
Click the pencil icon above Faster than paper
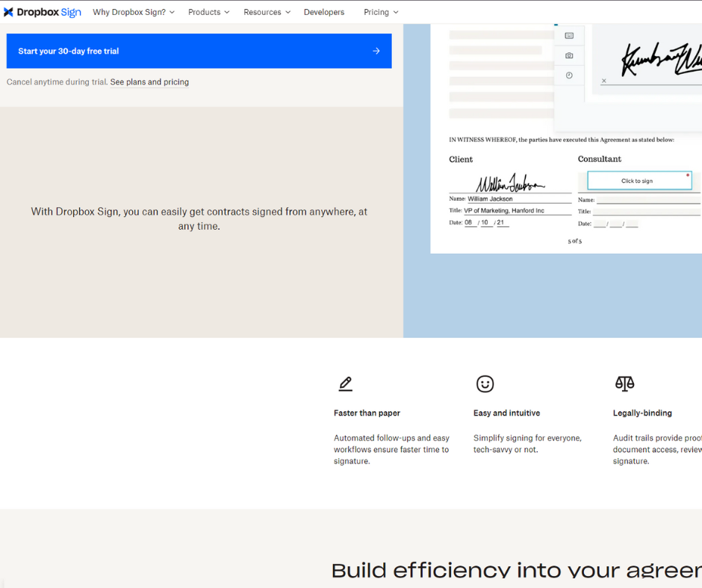click(345, 384)
